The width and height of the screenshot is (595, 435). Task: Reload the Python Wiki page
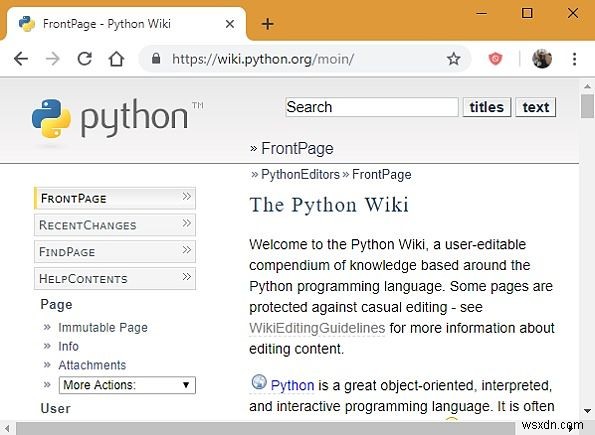84,59
